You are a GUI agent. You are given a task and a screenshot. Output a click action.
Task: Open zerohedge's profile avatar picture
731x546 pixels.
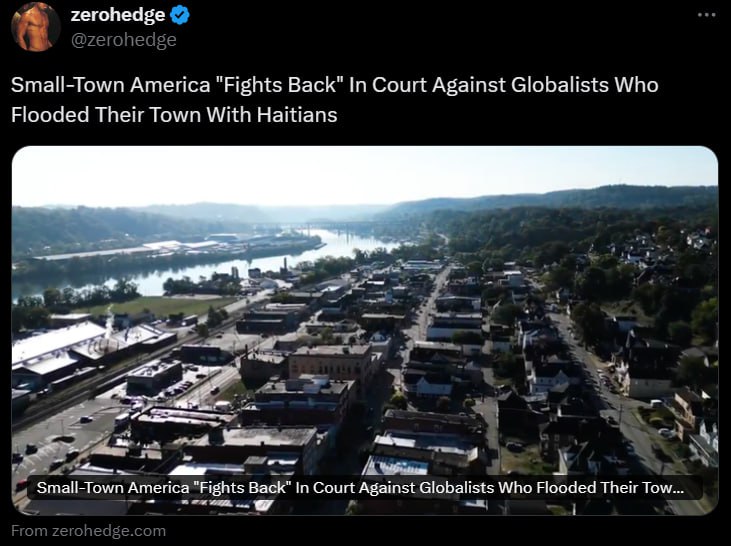pos(36,26)
